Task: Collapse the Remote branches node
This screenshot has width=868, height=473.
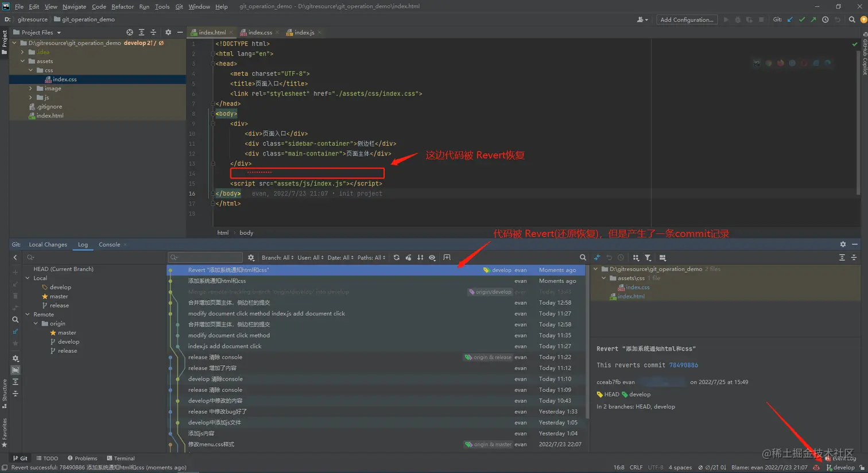Action: (x=28, y=315)
